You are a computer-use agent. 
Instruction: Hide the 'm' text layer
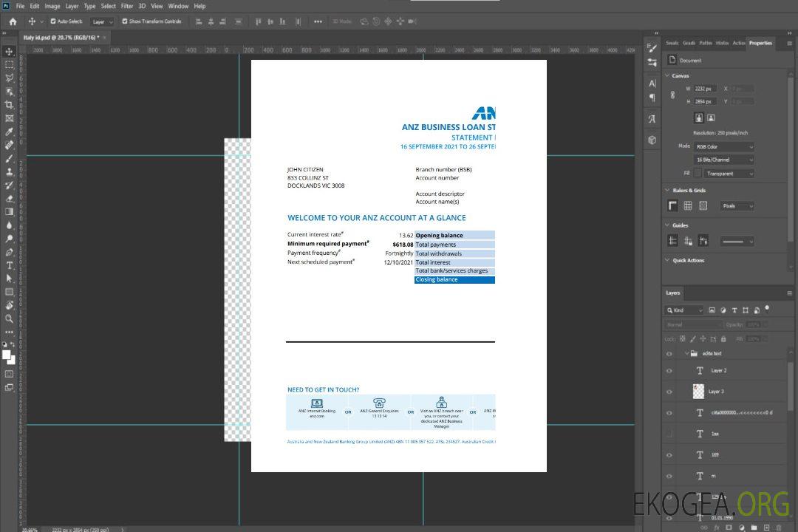click(x=669, y=476)
